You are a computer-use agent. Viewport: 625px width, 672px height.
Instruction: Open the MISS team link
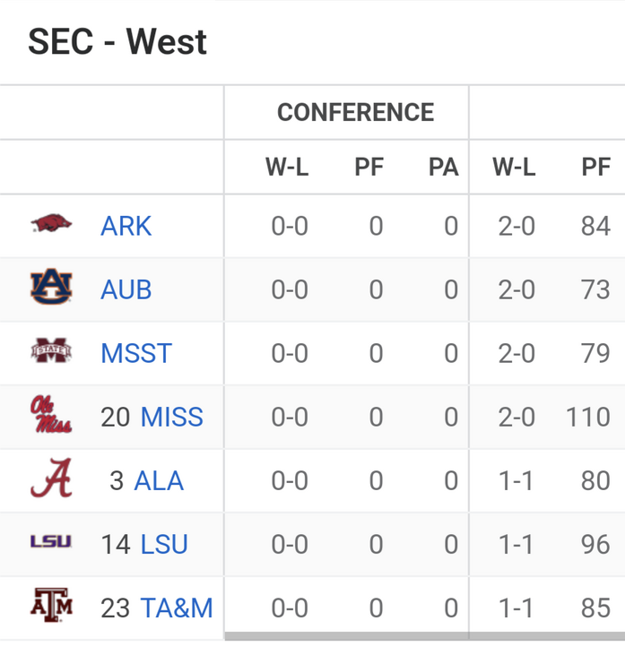coord(172,417)
